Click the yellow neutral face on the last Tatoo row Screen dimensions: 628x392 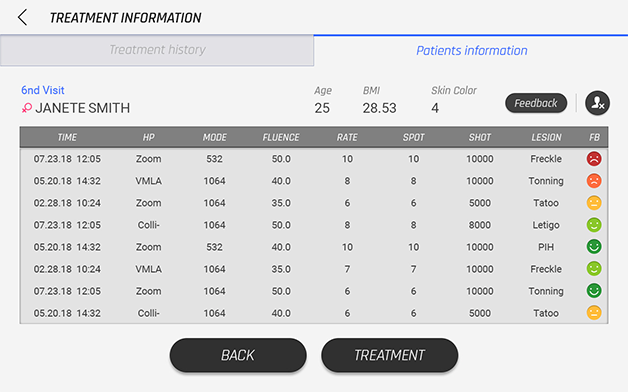pyautogui.click(x=594, y=313)
